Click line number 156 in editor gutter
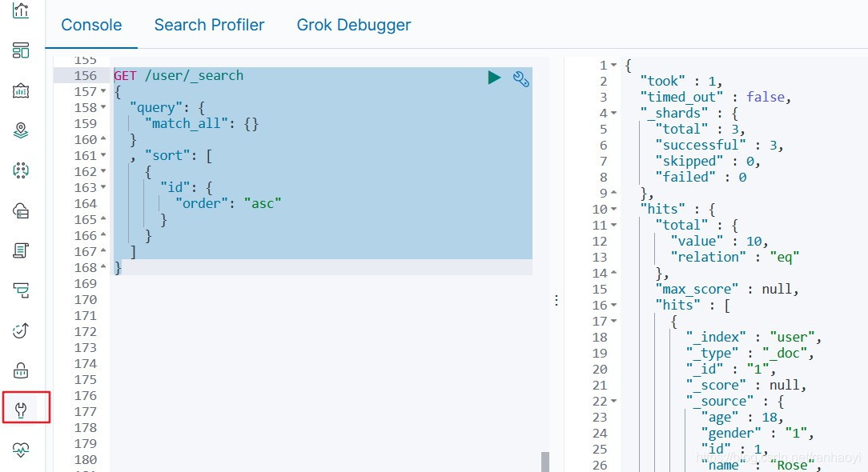Image resolution: width=868 pixels, height=472 pixels. pyautogui.click(x=85, y=76)
